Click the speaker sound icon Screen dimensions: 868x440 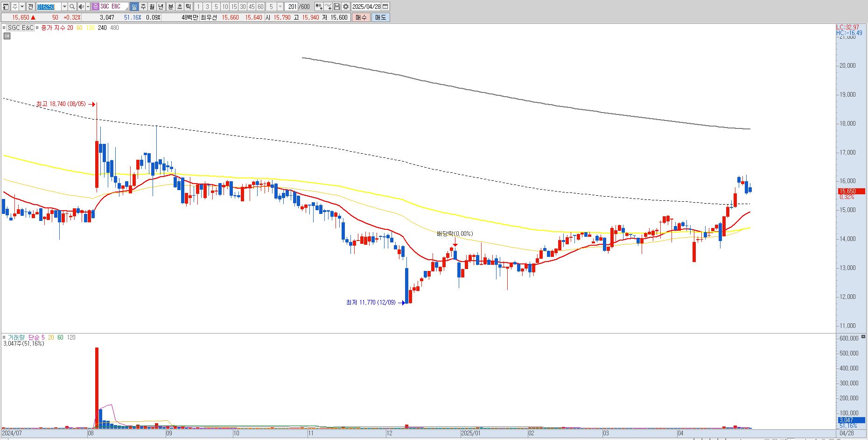[x=81, y=7]
